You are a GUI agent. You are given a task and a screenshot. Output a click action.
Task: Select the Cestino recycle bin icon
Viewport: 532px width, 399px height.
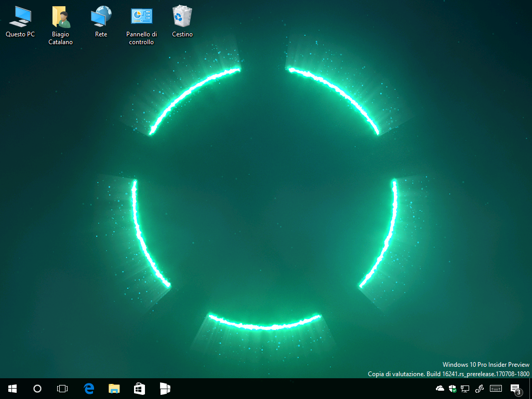(x=182, y=21)
